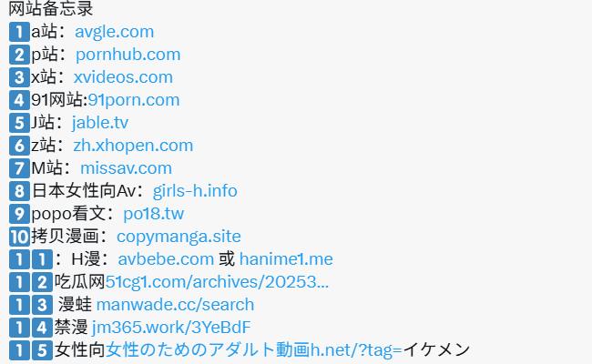Open the po18.tw link
592x364 pixels.
click(154, 214)
